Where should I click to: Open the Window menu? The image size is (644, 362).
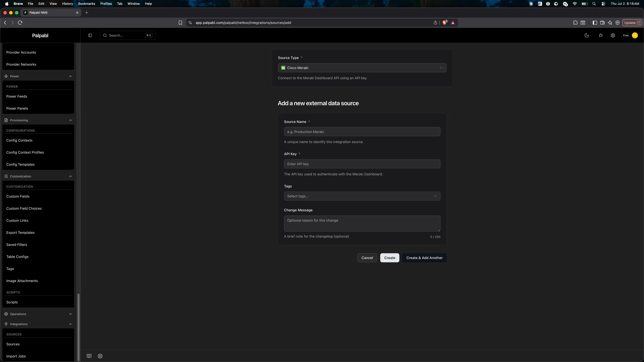tap(134, 4)
